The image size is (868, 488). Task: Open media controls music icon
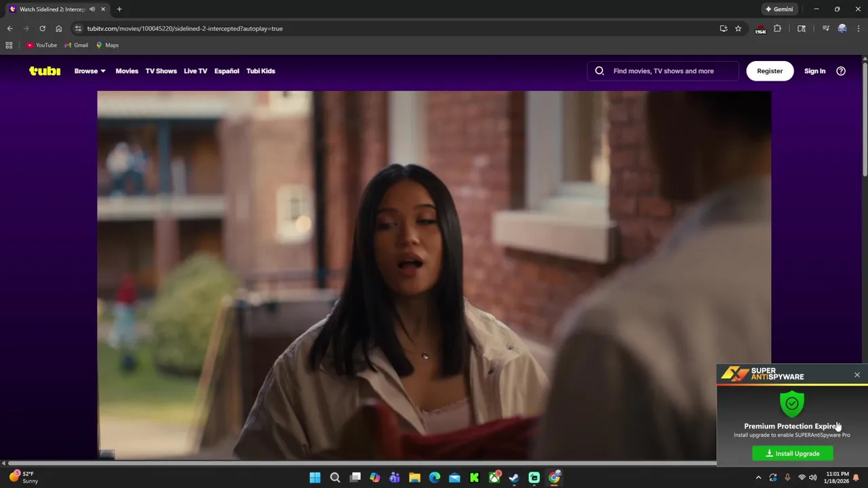point(825,28)
